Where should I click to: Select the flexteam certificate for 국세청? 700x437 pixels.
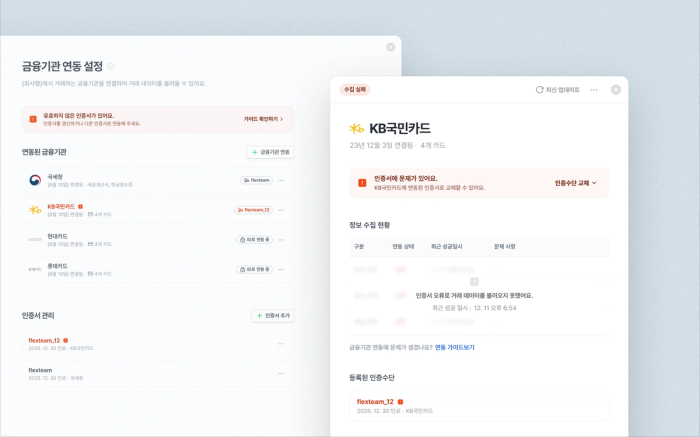(158, 374)
